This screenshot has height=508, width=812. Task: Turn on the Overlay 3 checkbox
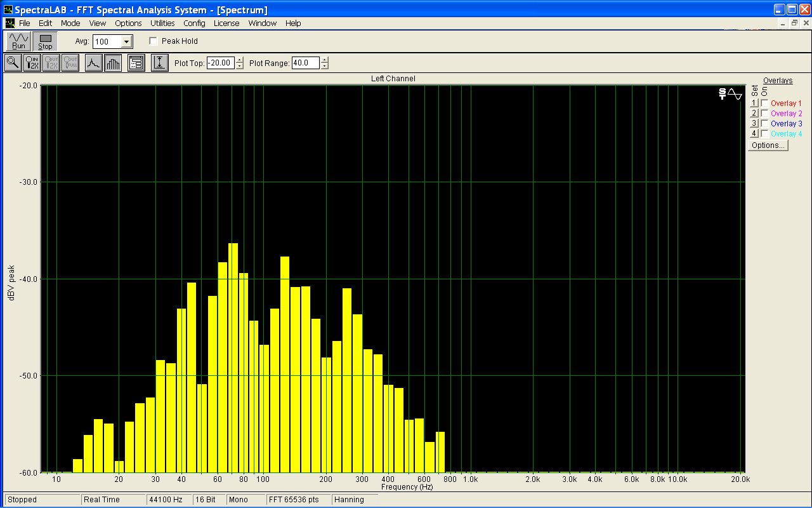coord(764,124)
